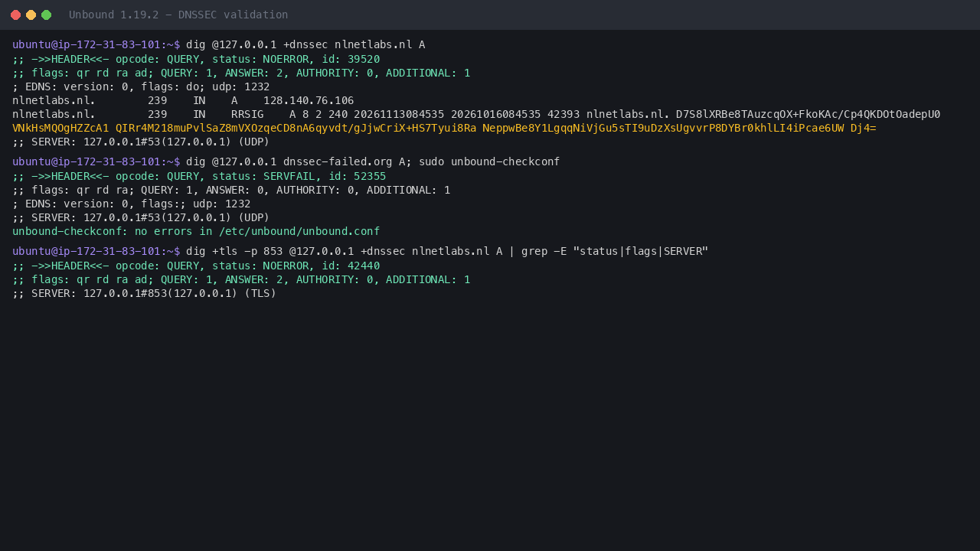
Task: Click the flags line showing 'ANSWER: 0'
Action: tap(231, 190)
